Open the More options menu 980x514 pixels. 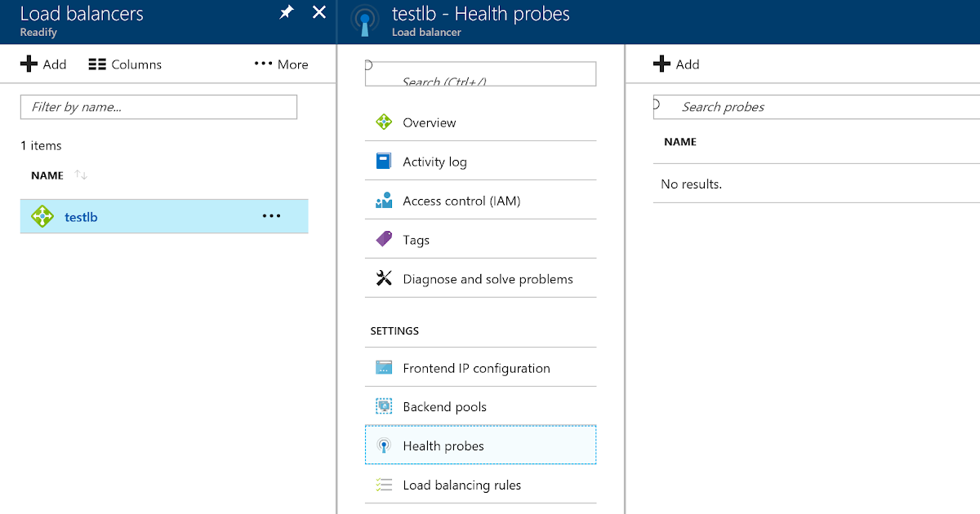pyautogui.click(x=281, y=64)
